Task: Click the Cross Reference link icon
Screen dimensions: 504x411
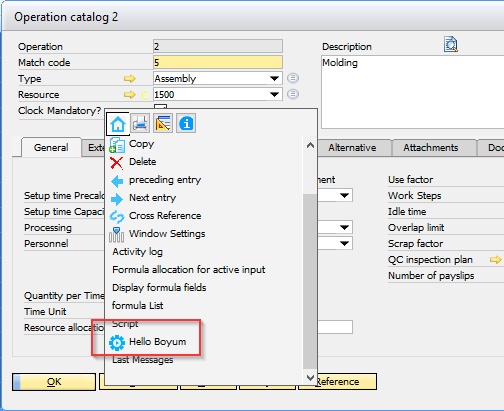Action: (117, 217)
